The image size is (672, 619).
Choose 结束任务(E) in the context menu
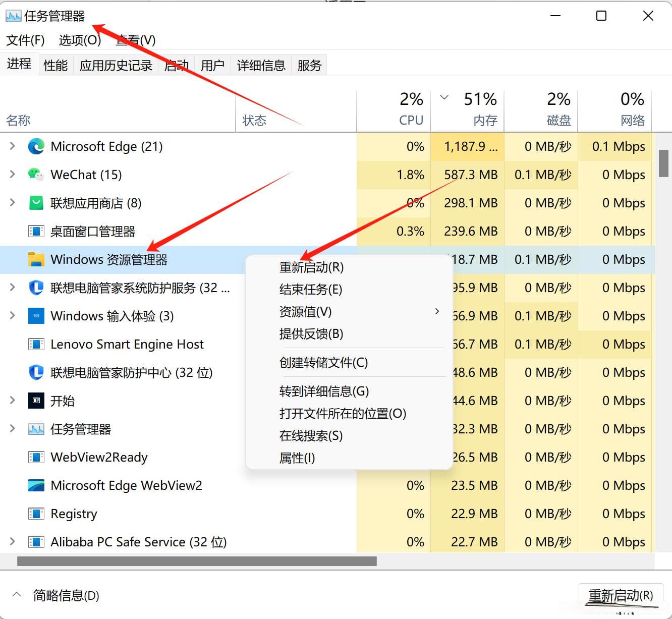(x=349, y=289)
